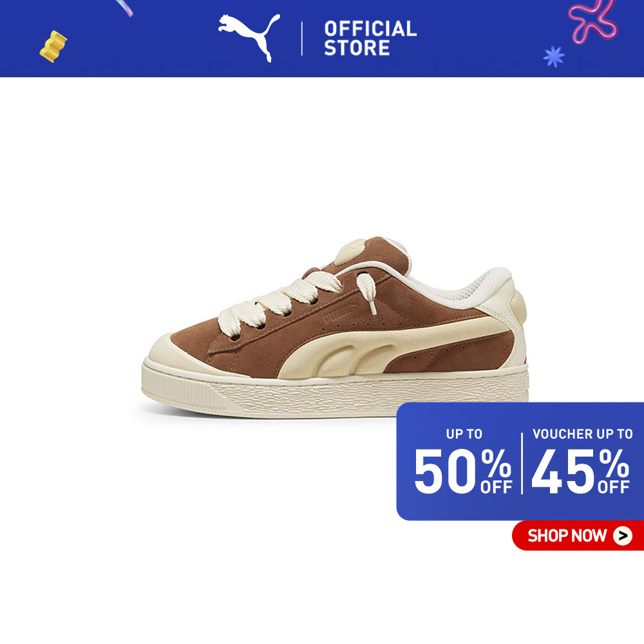Click the purple streak decoration in banner

pyautogui.click(x=125, y=8)
